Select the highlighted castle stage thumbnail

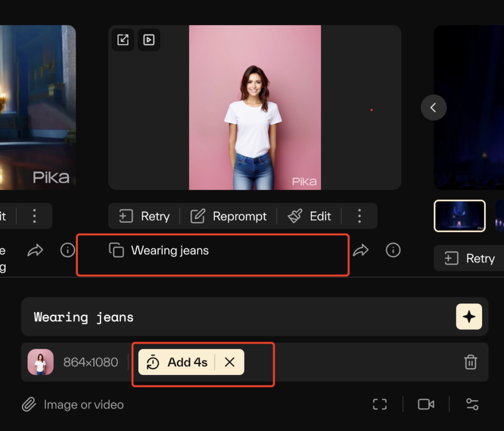[460, 216]
